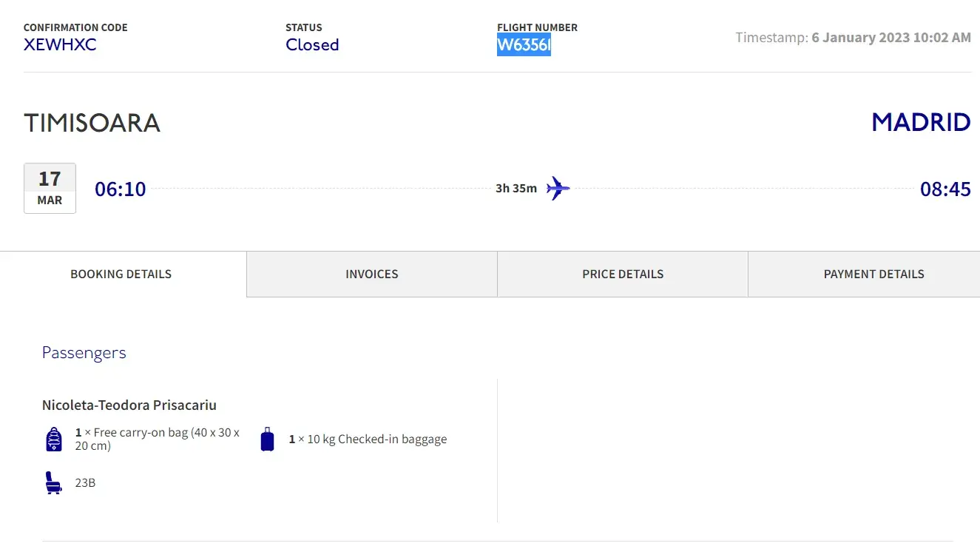Screen dimensions: 980x549
Task: Click the Madrid destination heading
Action: 921,122
